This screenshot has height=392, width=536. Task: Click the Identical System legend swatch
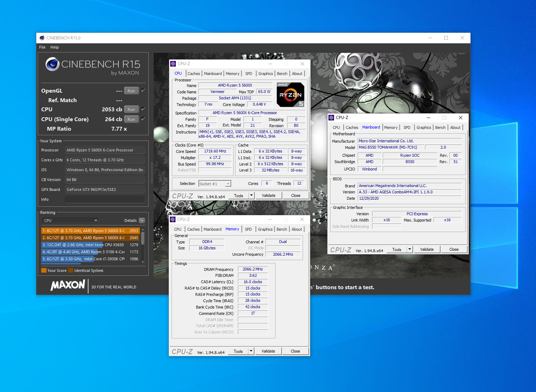70,270
